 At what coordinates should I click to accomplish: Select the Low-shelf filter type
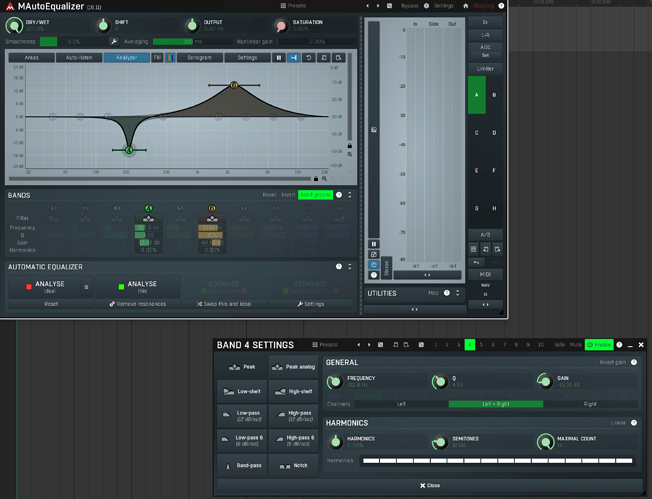click(242, 391)
